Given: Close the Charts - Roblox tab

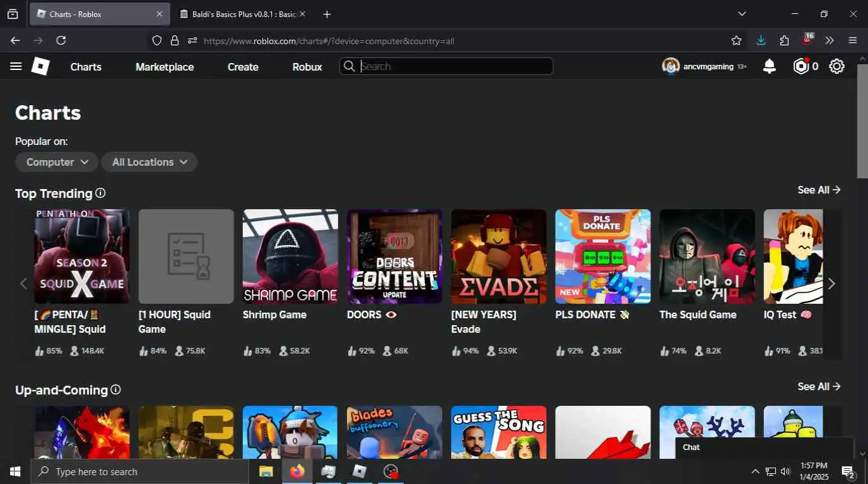Looking at the screenshot, I should point(159,14).
